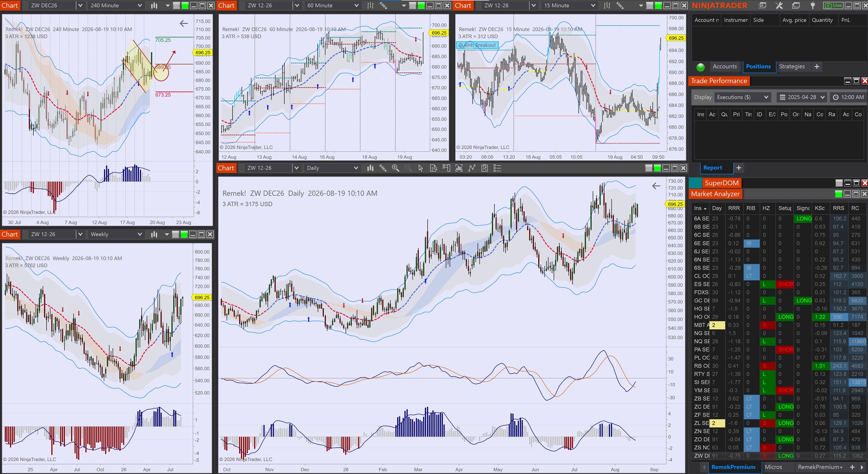The image size is (868, 474).
Task: Toggle green link button on Daily chart
Action: coord(657,168)
